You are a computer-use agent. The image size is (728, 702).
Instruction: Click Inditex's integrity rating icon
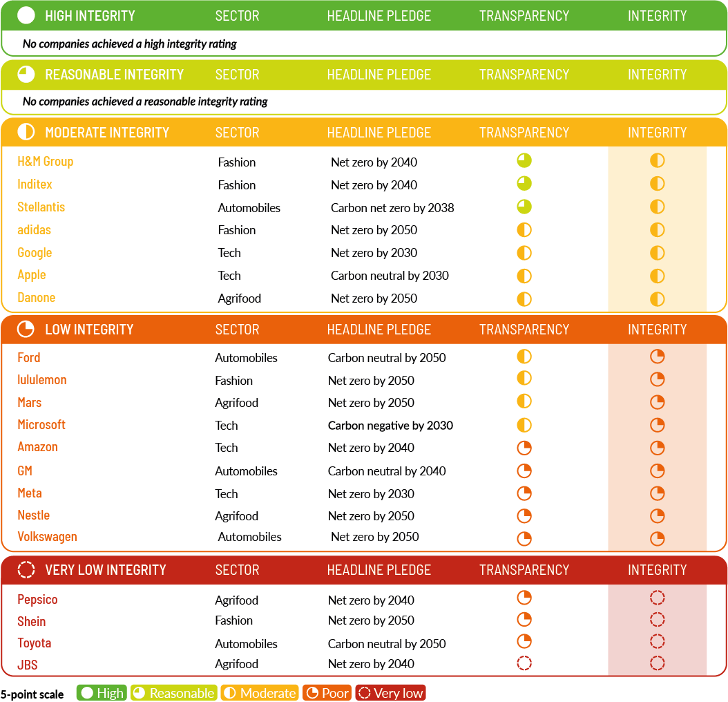[x=657, y=184]
